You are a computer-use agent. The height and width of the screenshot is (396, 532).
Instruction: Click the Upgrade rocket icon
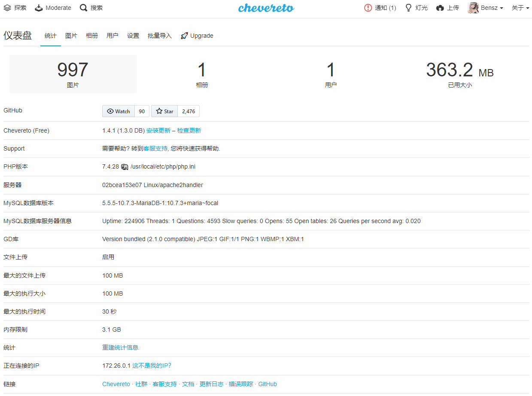[184, 36]
